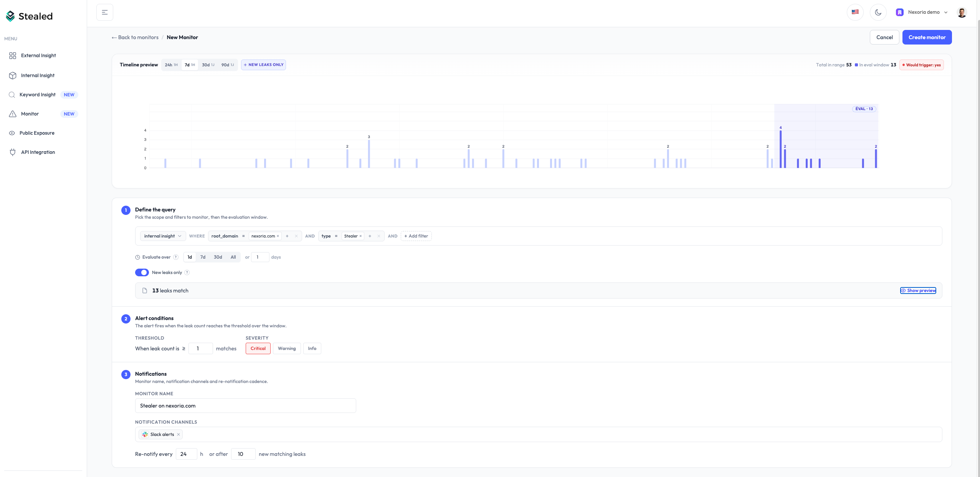Click the monitor name input field
This screenshot has height=477, width=980.
tap(245, 405)
